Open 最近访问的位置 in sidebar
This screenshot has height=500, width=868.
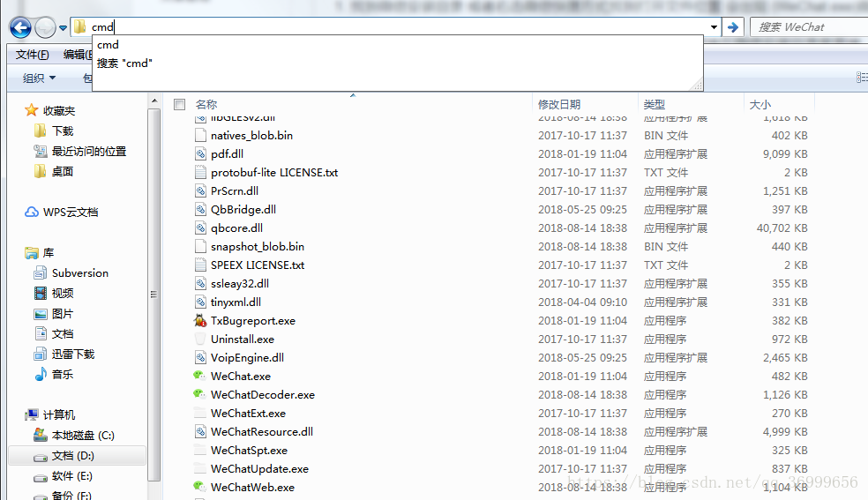88,151
